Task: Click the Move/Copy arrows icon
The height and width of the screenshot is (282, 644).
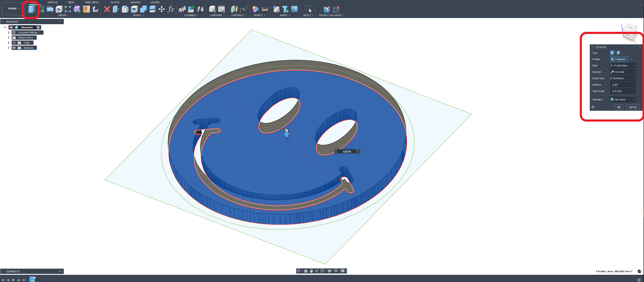Action: (x=161, y=9)
